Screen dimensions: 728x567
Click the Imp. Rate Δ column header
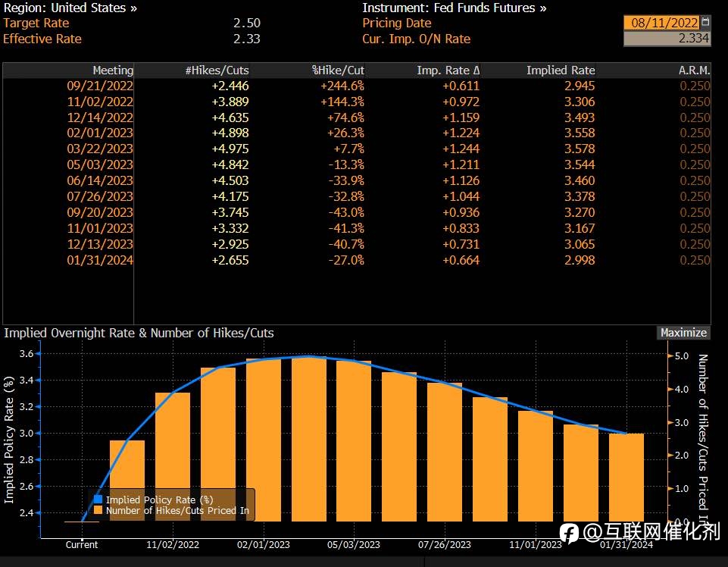(448, 70)
